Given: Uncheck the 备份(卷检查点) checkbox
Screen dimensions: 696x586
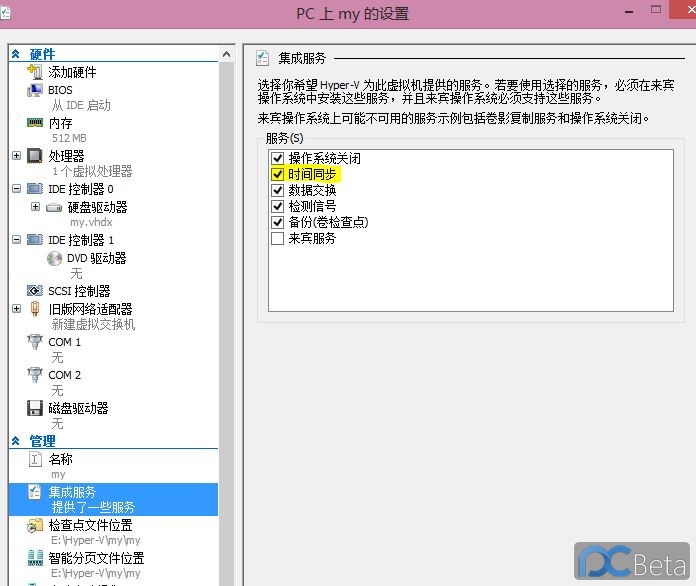Looking at the screenshot, I should [278, 222].
